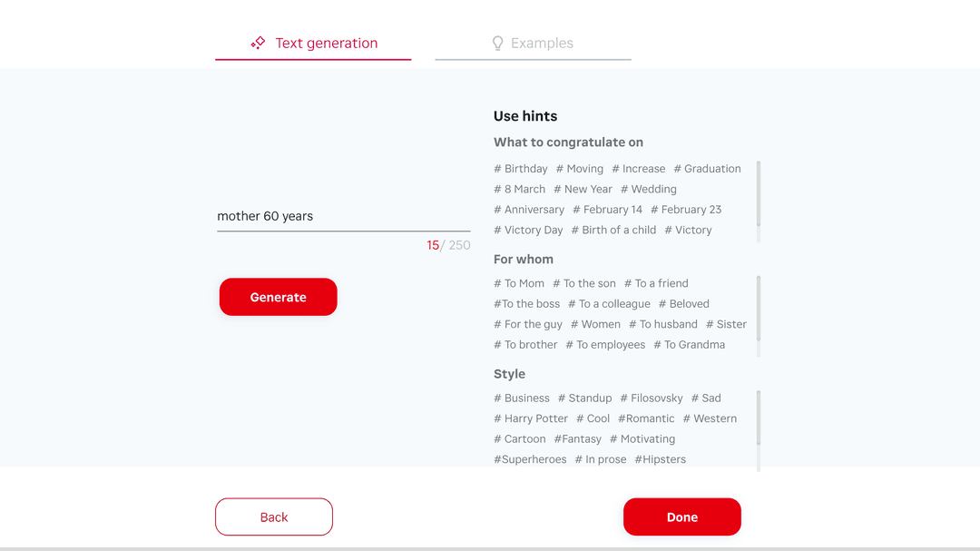Choose the #To Grandma recipient
Screen dimensions: 980x551
tap(691, 344)
